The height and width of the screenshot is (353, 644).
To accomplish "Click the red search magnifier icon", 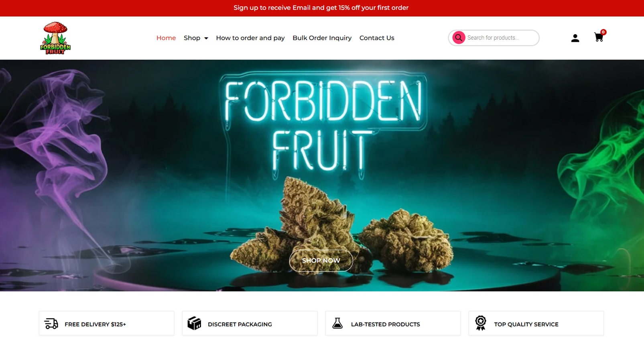I will pyautogui.click(x=459, y=38).
